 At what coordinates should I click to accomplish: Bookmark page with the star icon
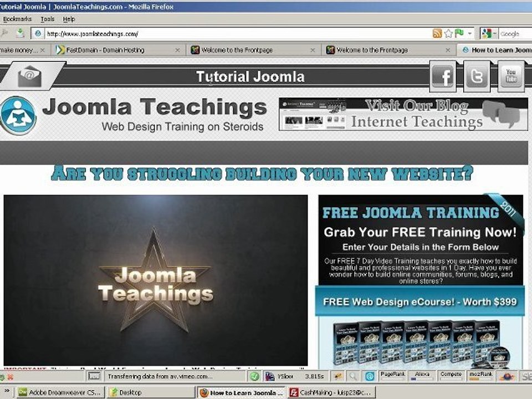point(448,33)
